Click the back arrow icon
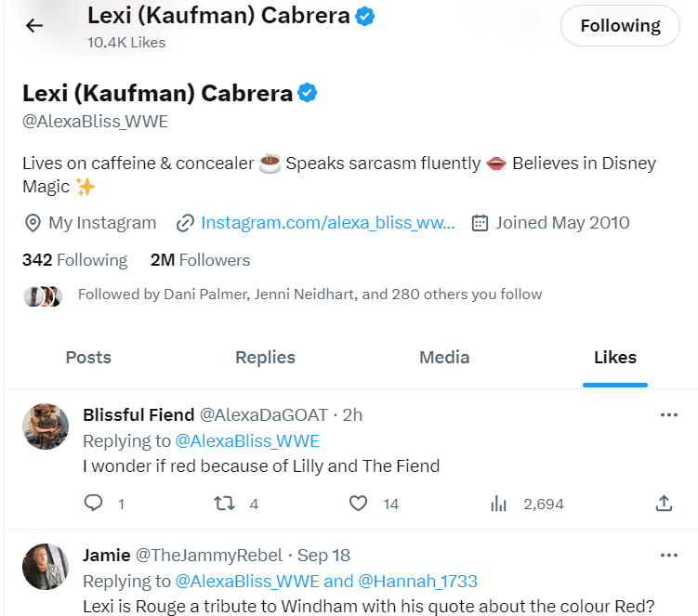Viewport: 698px width, 616px height. [34, 25]
